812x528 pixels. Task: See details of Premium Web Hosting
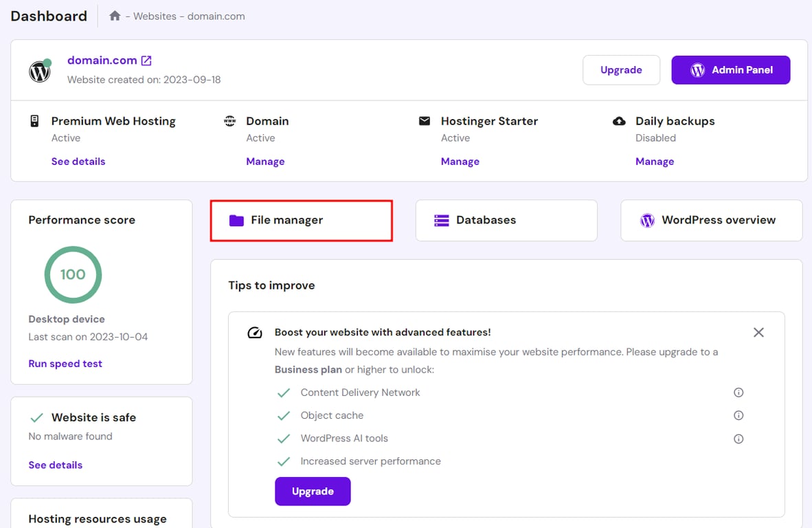[78, 161]
